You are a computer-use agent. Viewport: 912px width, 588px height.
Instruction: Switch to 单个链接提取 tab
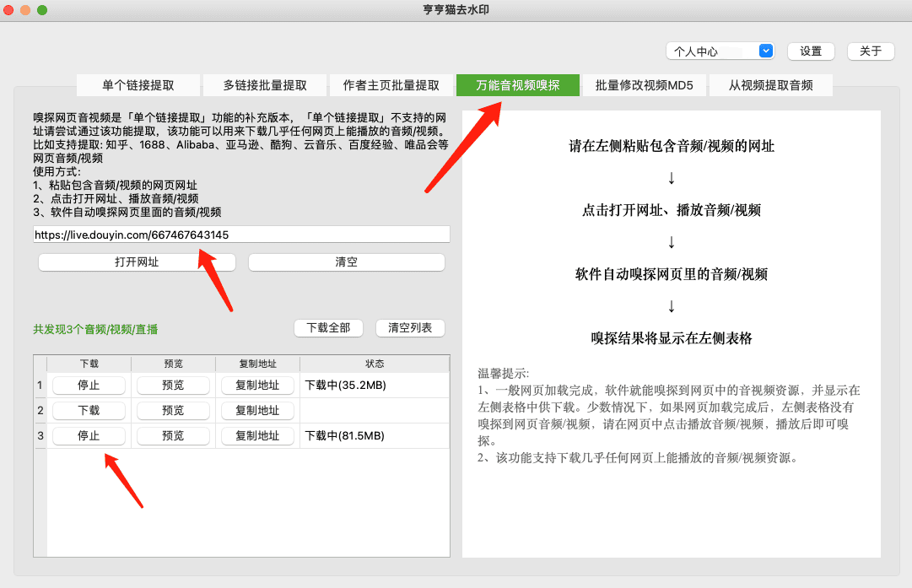pos(138,85)
